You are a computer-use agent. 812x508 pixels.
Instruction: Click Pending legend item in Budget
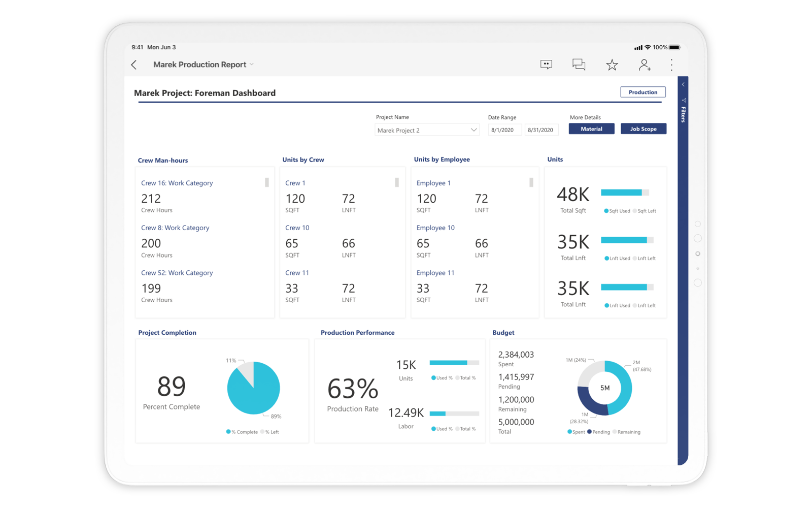(598, 432)
